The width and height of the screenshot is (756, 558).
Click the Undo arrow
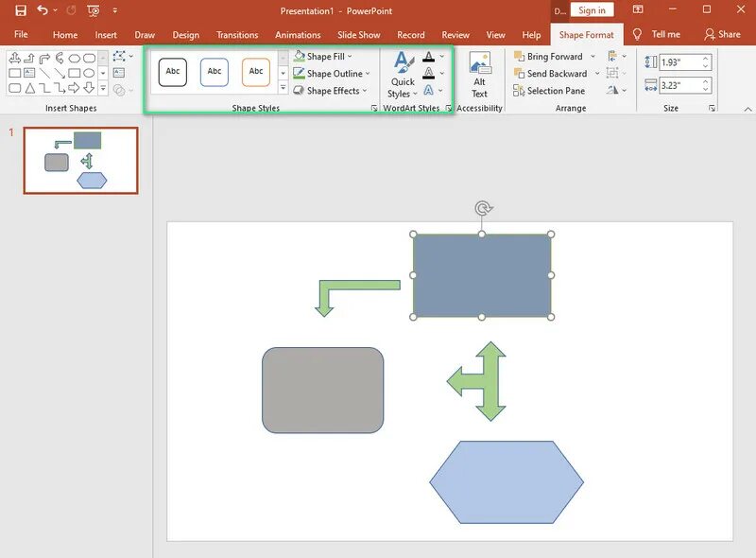tap(43, 10)
